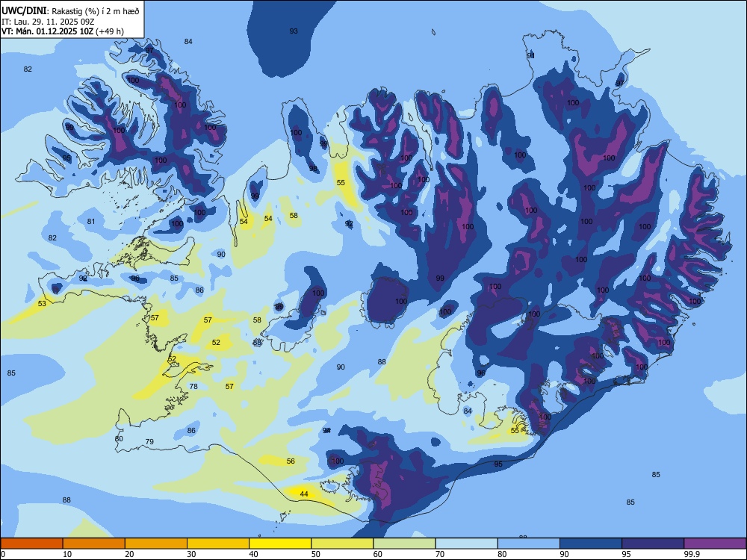Click the '93' value over the northern sea
Image resolution: width=747 pixels, height=560 pixels.
point(294,31)
